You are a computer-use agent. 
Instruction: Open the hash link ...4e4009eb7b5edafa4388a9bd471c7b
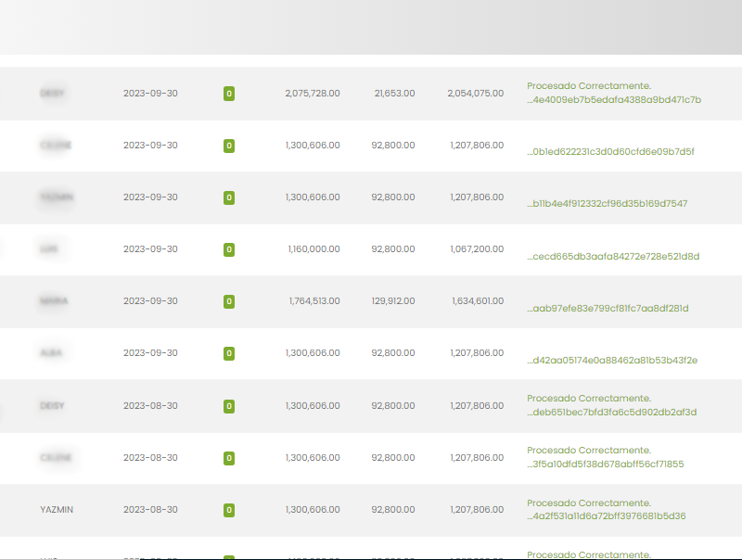[x=613, y=100]
